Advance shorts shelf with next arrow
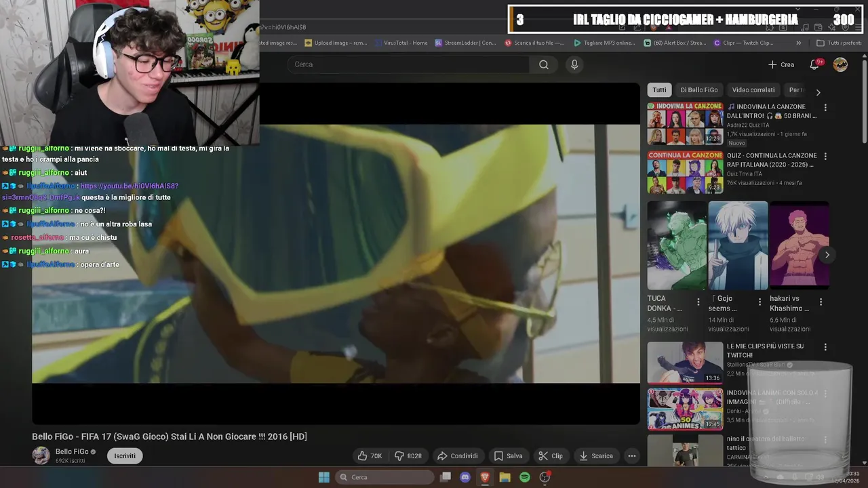868x488 pixels. point(827,255)
